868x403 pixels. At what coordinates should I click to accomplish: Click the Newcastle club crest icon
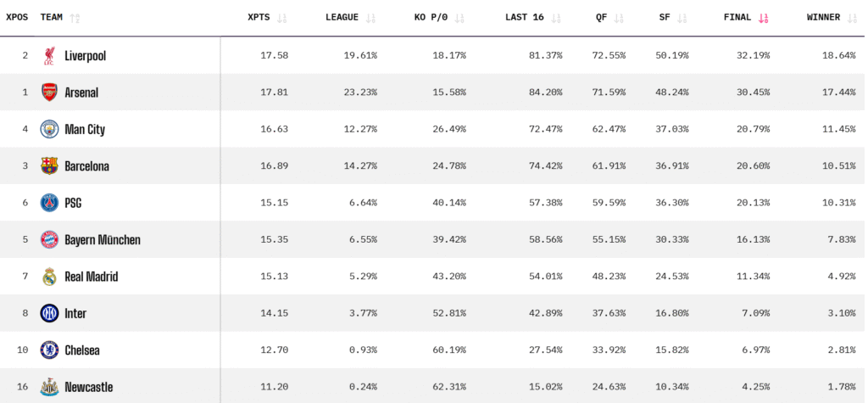pyautogui.click(x=49, y=387)
